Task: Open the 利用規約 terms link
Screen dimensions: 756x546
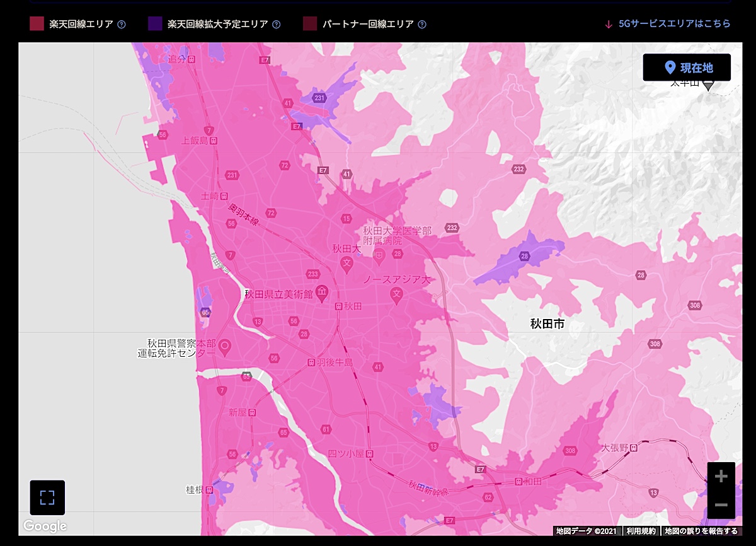Action: pyautogui.click(x=641, y=531)
